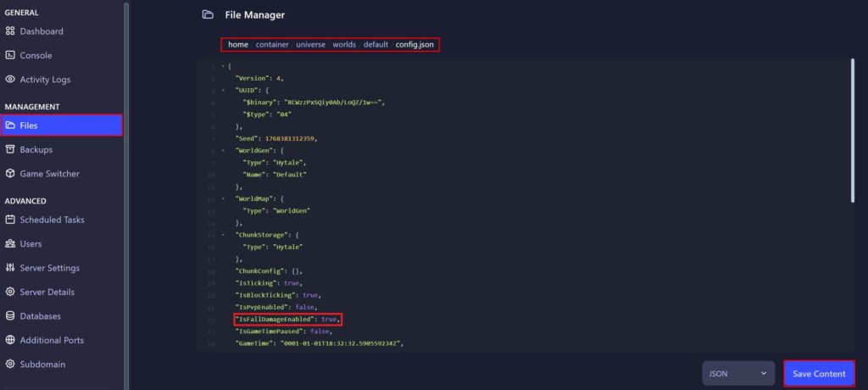Click the Additional Ports globe icon
868x390 pixels.
tap(10, 340)
